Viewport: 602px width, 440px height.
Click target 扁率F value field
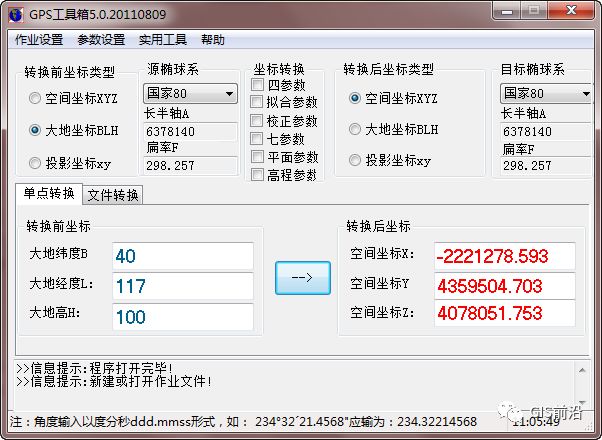pos(546,165)
